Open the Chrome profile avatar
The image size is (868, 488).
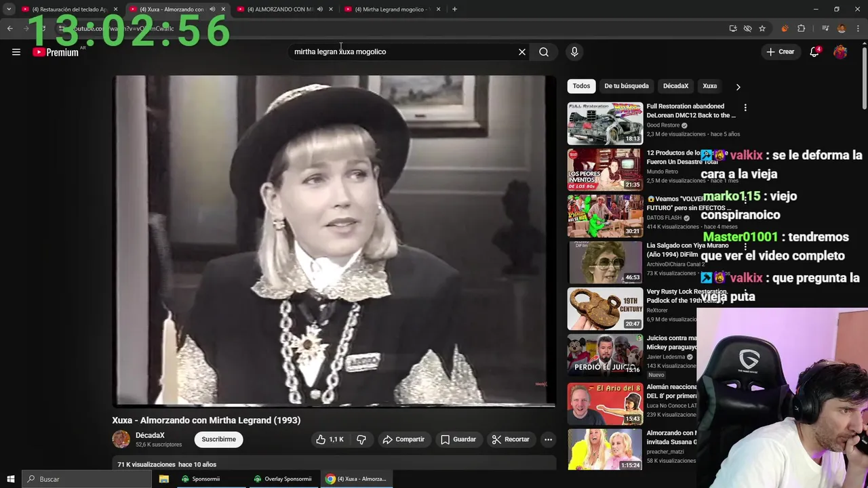coord(842,28)
